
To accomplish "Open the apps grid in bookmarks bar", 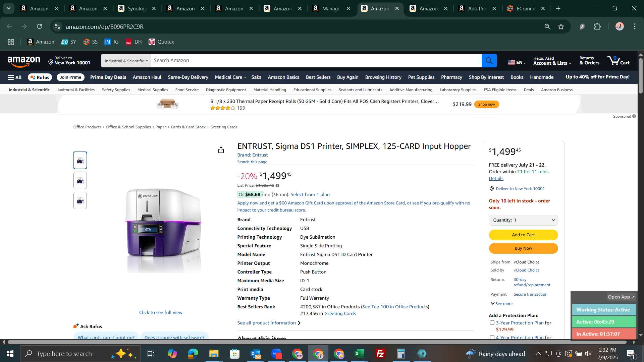I will click(11, 42).
